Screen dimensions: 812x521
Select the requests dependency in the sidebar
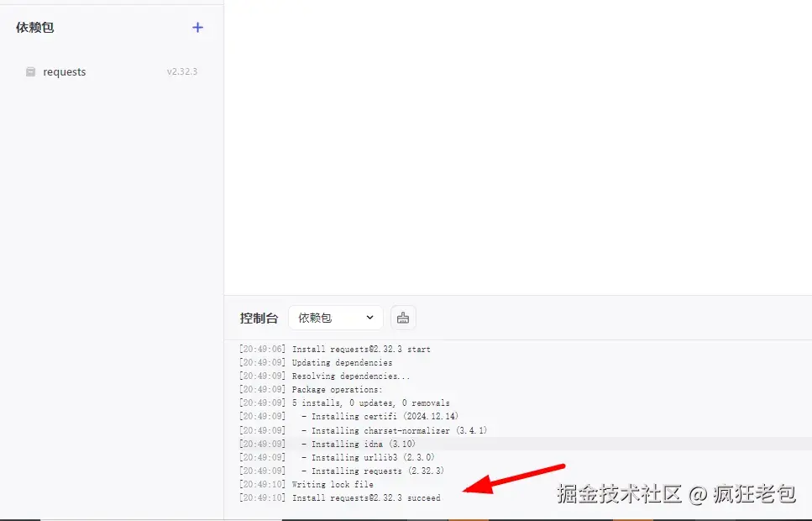pos(63,72)
